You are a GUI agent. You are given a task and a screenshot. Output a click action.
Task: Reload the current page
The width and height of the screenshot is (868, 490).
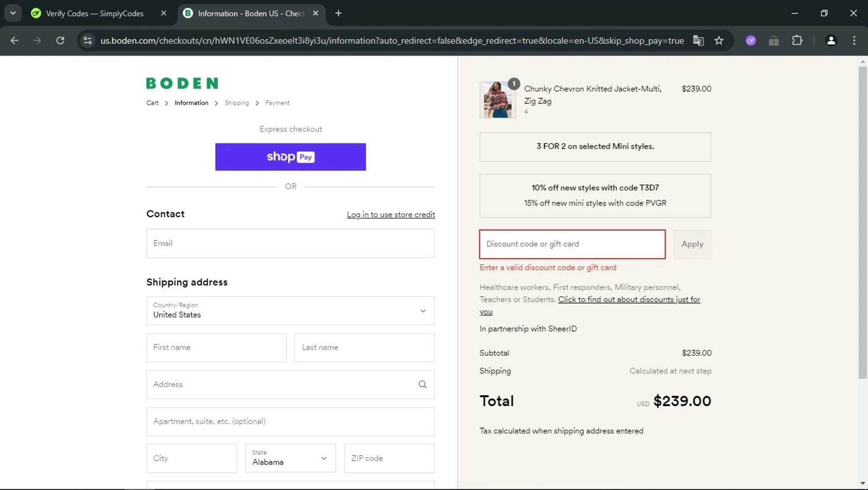(x=60, y=40)
